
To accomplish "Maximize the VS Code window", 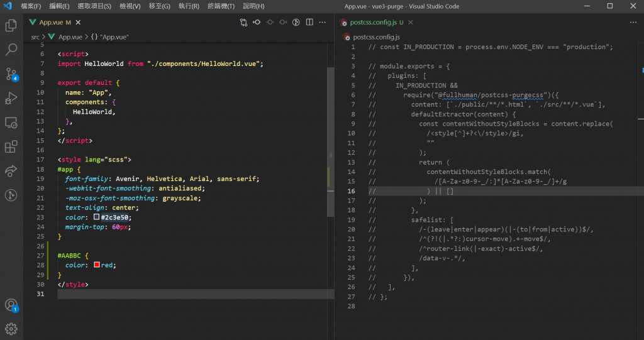I will click(610, 6).
